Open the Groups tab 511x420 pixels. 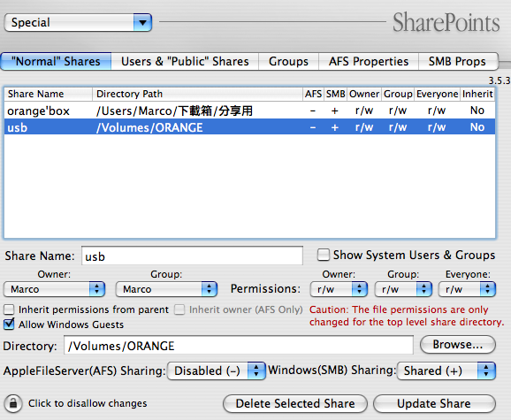pyautogui.click(x=288, y=61)
